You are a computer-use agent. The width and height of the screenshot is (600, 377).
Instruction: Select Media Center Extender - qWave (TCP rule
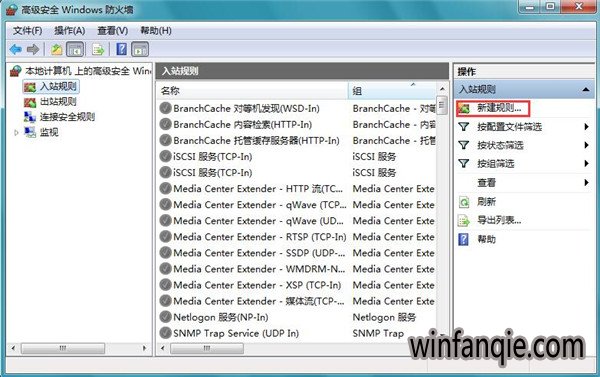pos(259,205)
